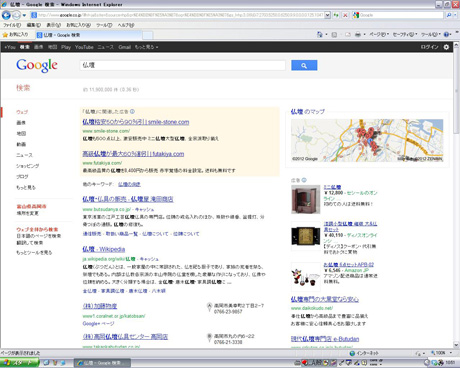Screen dimensions: 460x368
Task: Click the IE Home icon in the command bar
Action: click(320, 34)
